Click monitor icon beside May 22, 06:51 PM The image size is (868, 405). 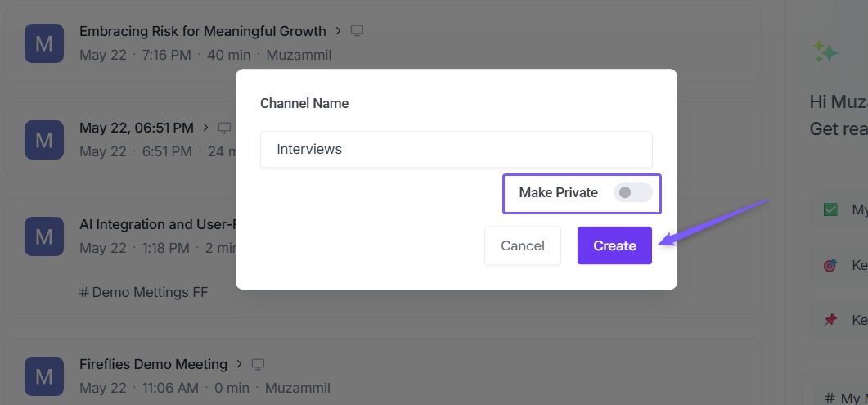[224, 128]
